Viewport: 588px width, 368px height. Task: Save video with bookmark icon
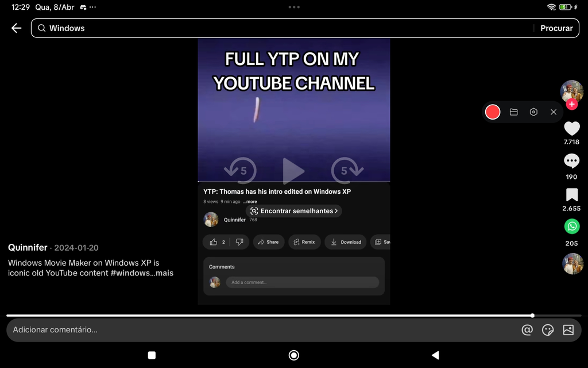pos(571,195)
